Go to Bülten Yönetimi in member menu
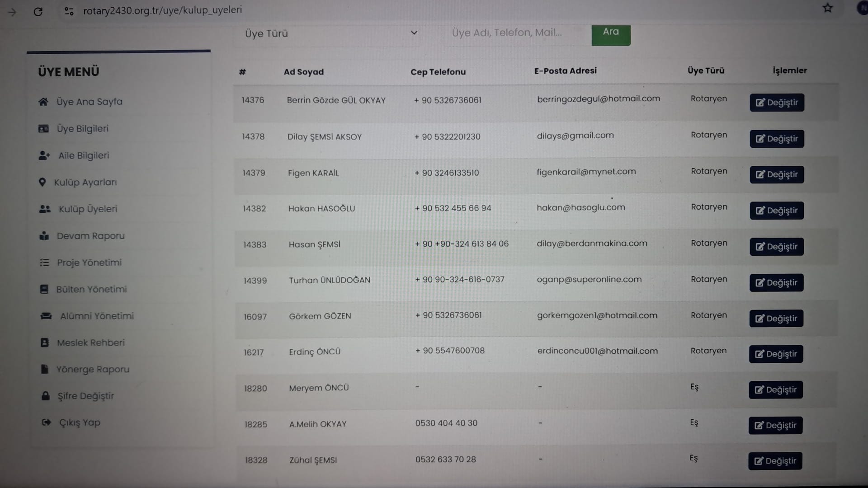 91,289
